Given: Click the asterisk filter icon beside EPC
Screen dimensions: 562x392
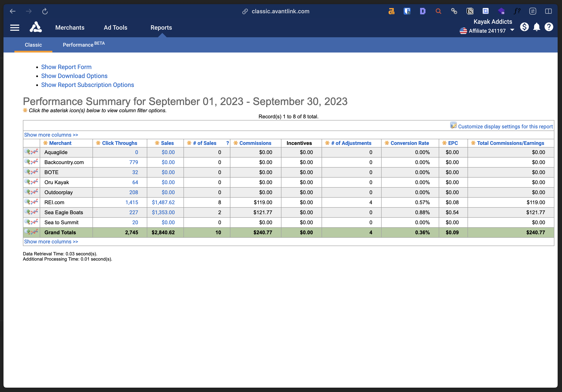Looking at the screenshot, I should point(444,143).
